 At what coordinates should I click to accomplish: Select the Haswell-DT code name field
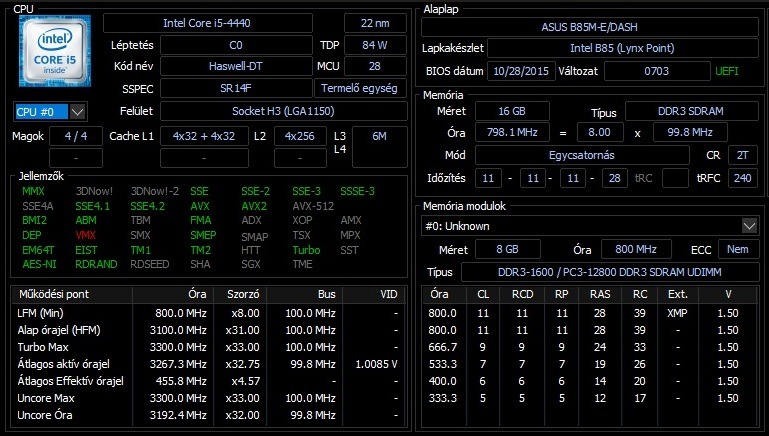(236, 66)
